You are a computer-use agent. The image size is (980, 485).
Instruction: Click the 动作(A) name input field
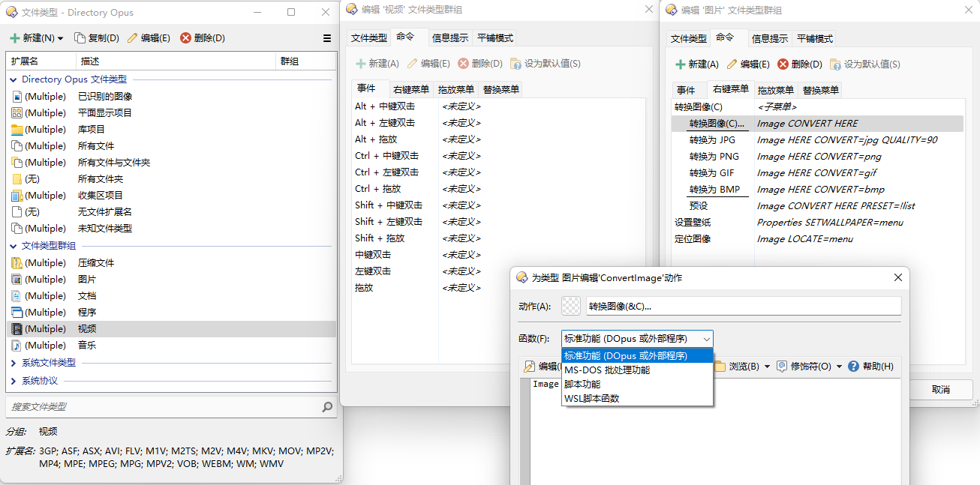click(744, 306)
